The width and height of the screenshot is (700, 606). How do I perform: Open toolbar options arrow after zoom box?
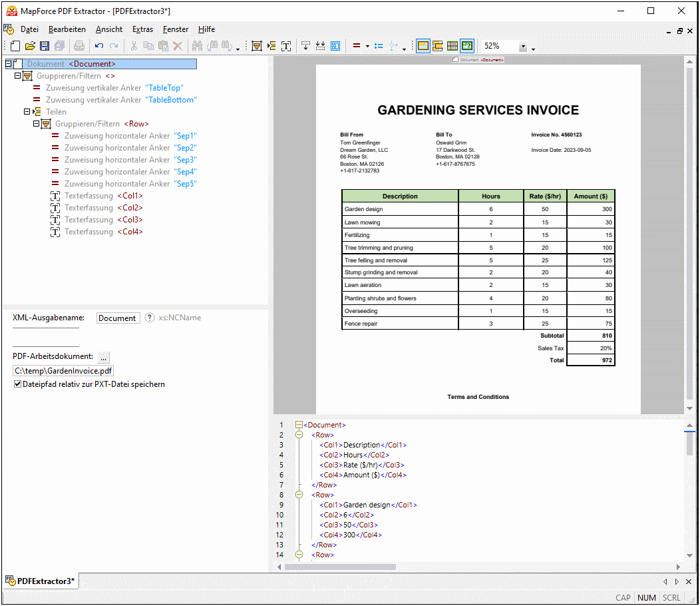(533, 49)
